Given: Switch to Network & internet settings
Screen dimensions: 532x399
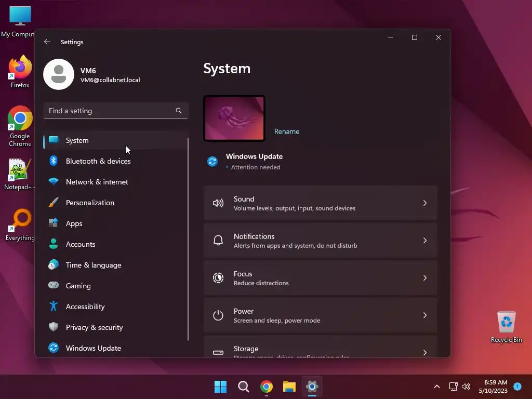Looking at the screenshot, I should [115, 181].
